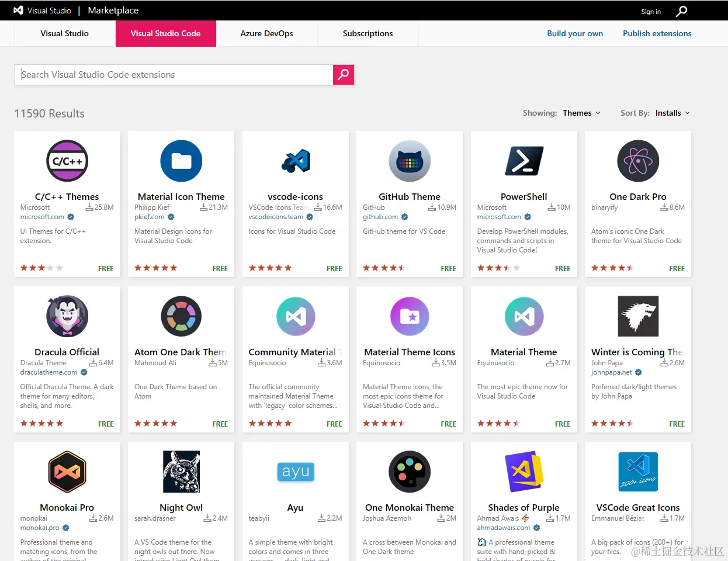The height and width of the screenshot is (561, 728).
Task: Open the Shades of Purple icon
Action: (524, 472)
